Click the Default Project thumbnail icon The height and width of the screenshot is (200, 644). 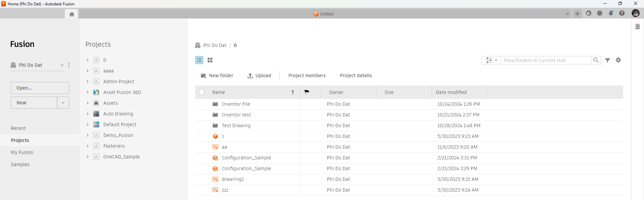[x=96, y=124]
